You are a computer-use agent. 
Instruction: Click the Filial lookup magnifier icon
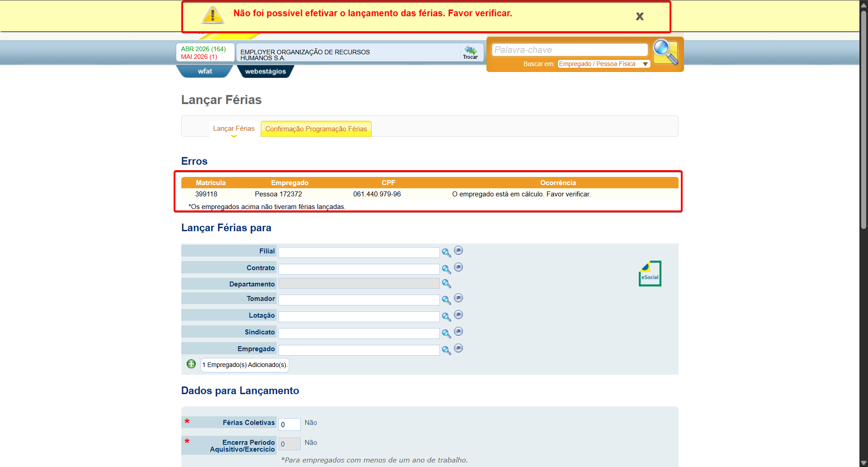pos(446,253)
